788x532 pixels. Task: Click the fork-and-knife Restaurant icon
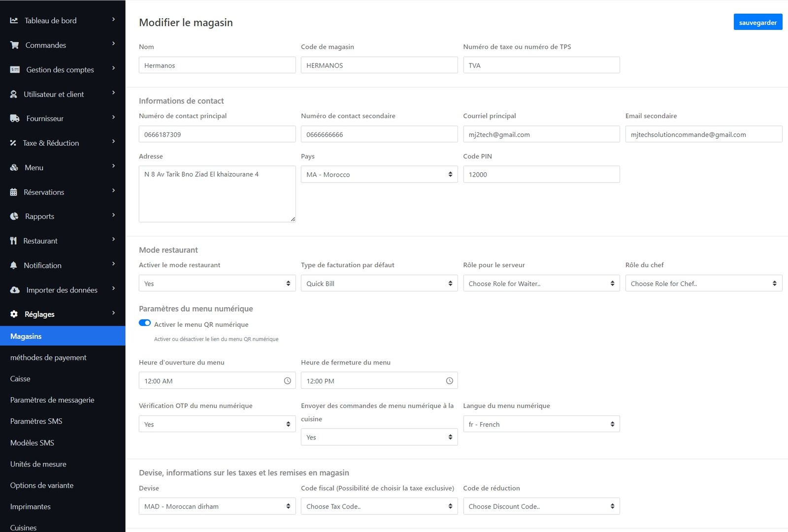[x=14, y=241]
